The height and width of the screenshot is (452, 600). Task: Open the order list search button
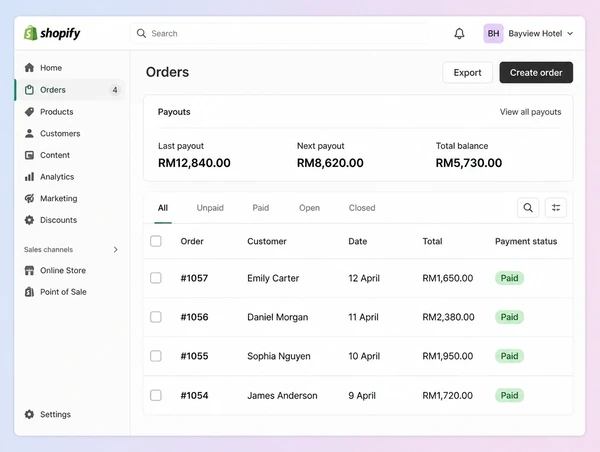click(x=528, y=208)
